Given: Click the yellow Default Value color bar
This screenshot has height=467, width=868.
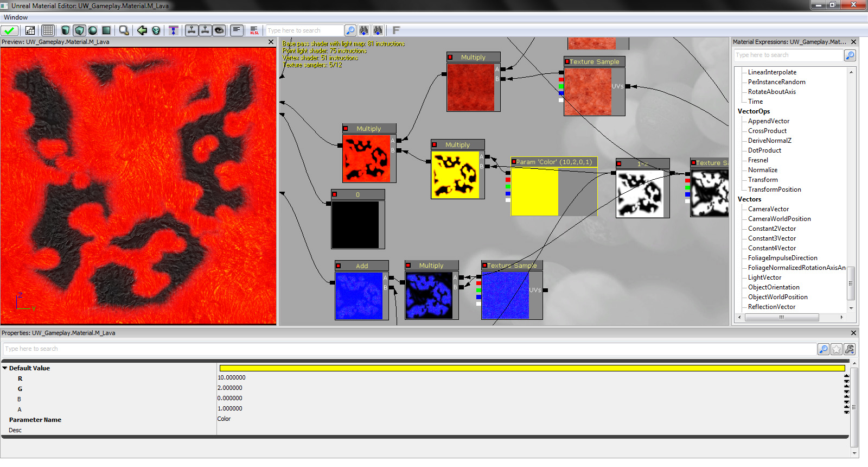Looking at the screenshot, I should coord(532,368).
